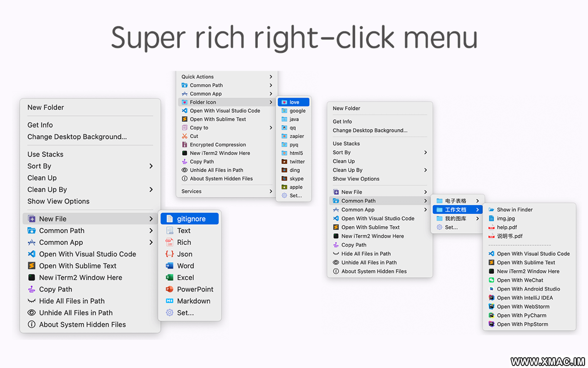588x368 pixels.
Task: Open Set... in the New File submenu
Action: 185,313
